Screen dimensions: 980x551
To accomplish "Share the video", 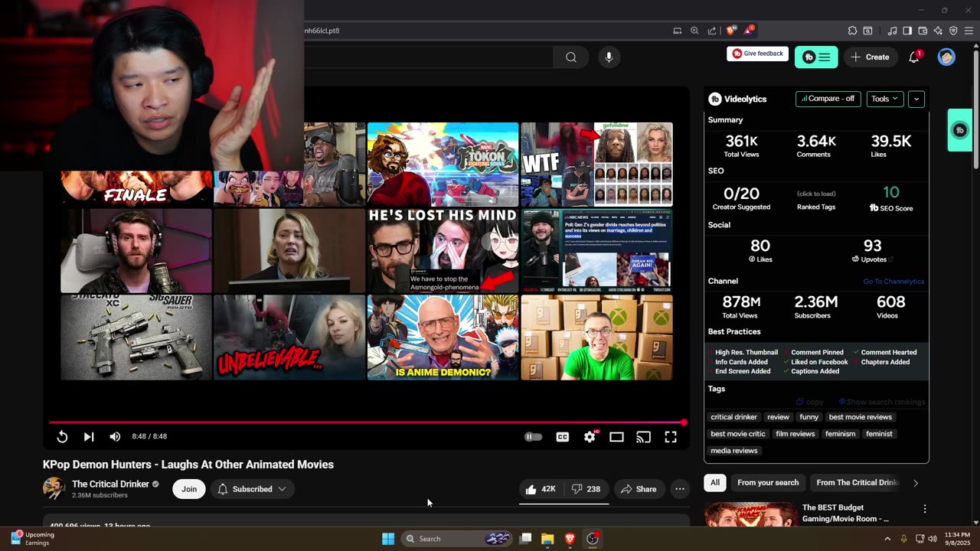I will pos(639,489).
